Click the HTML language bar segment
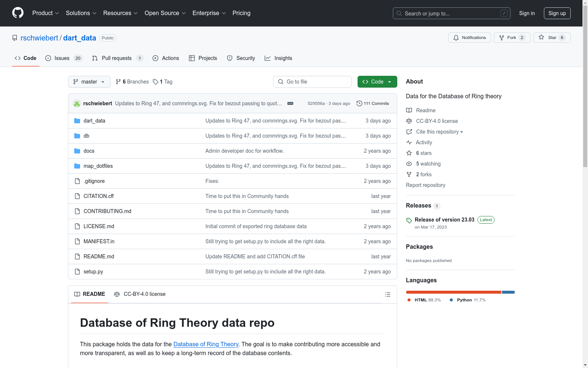The width and height of the screenshot is (588, 368). 453,292
